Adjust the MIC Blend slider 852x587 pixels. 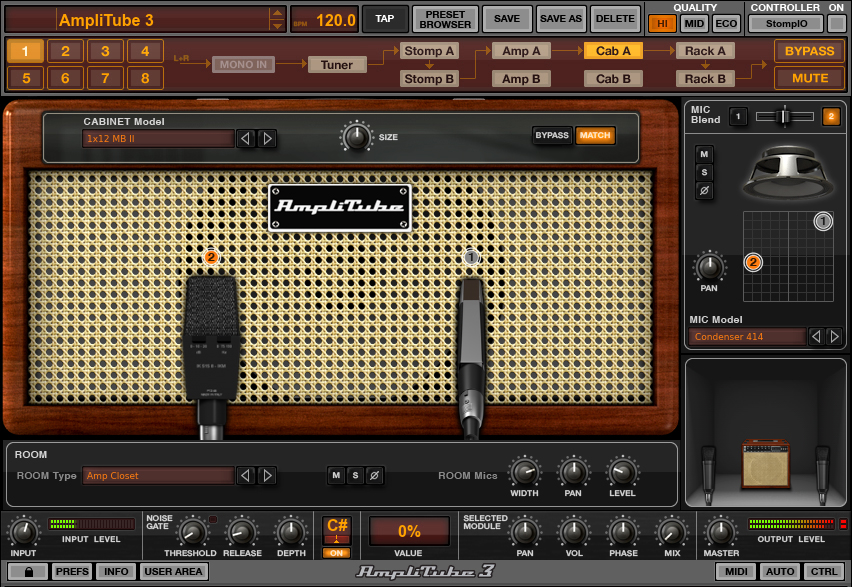(784, 117)
